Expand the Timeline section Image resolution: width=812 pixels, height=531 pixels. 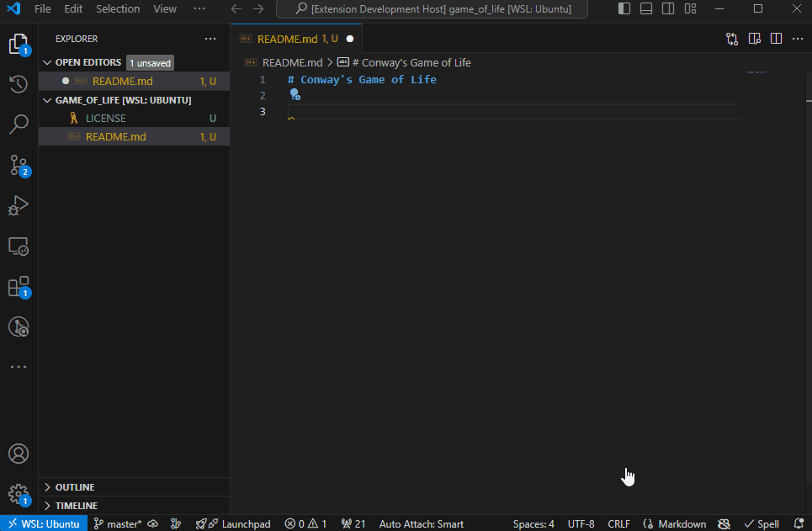[47, 506]
